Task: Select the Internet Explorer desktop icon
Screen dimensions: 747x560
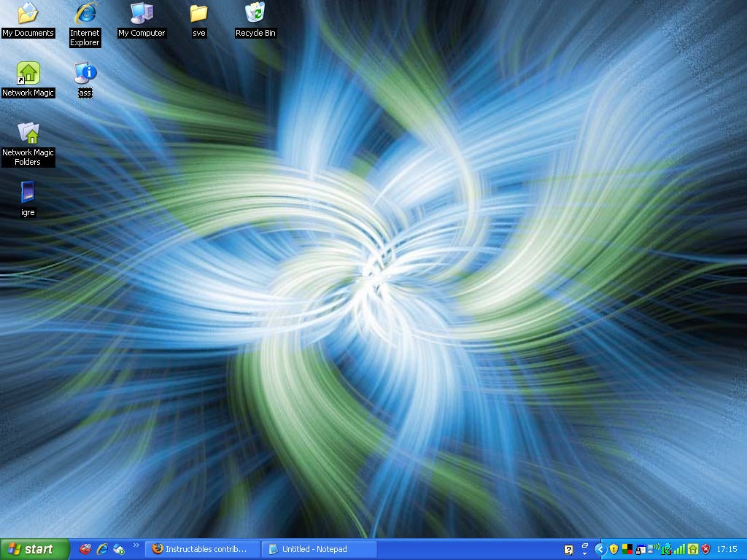Action: [85, 24]
